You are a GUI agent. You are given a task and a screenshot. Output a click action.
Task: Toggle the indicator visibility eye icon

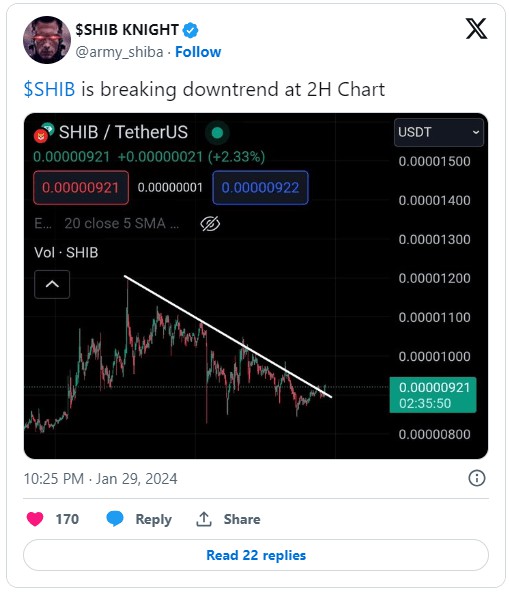click(x=210, y=224)
